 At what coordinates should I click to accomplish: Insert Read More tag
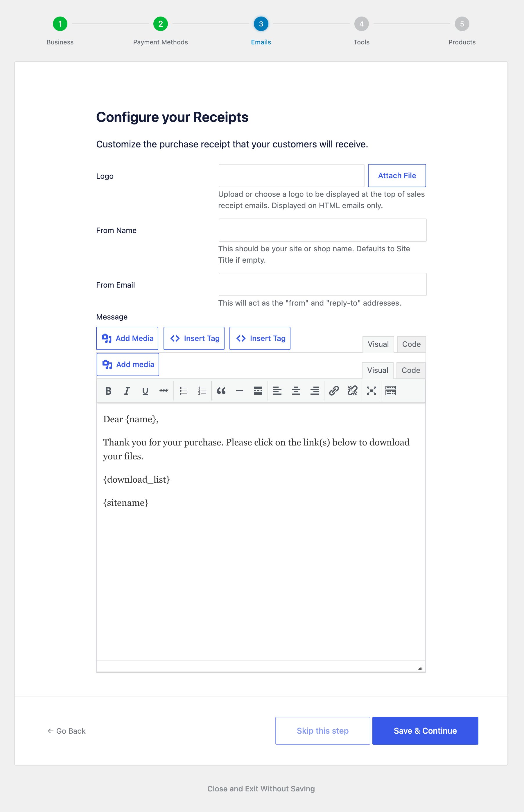coord(258,391)
